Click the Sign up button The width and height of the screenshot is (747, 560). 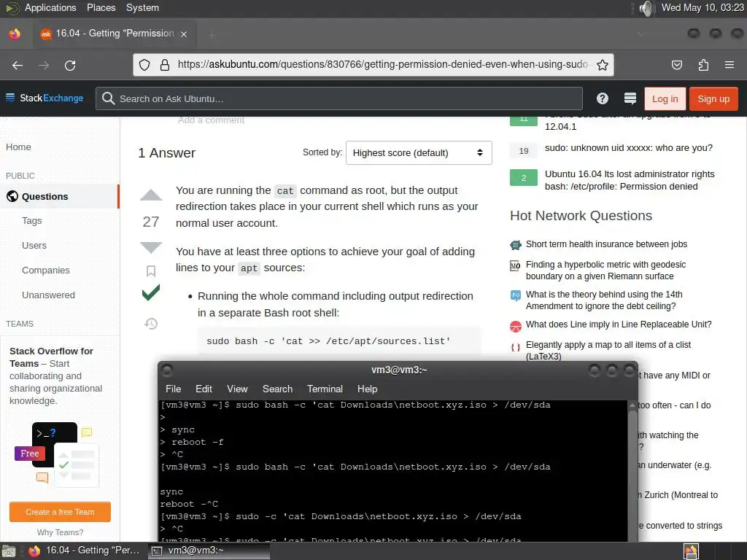[713, 98]
